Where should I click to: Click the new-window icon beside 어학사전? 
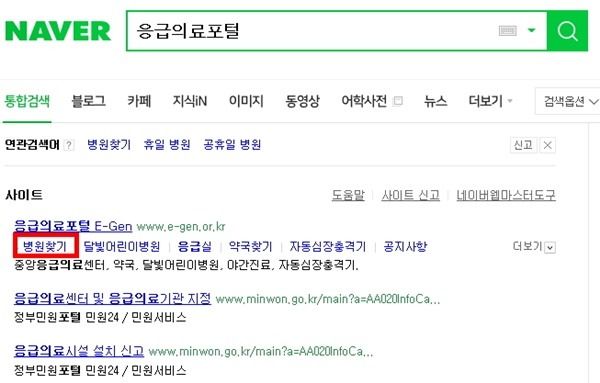coord(398,101)
